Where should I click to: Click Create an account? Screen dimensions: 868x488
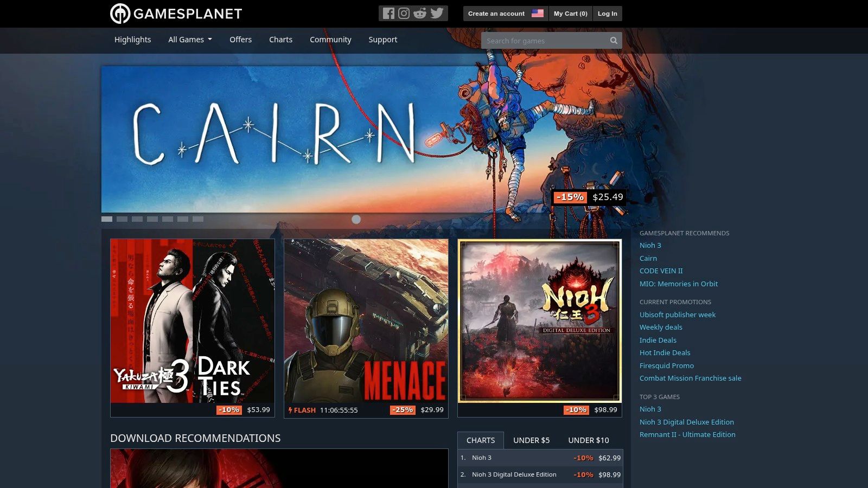pos(496,13)
